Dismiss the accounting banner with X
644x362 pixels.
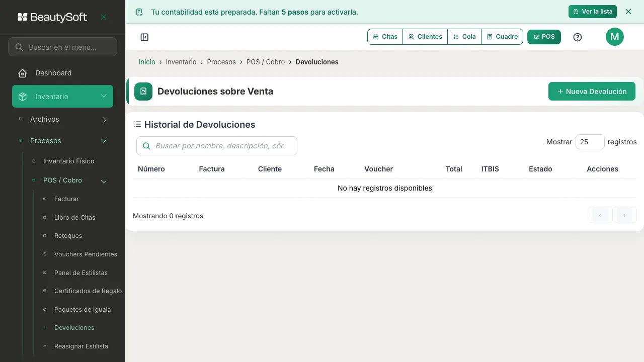(x=628, y=12)
